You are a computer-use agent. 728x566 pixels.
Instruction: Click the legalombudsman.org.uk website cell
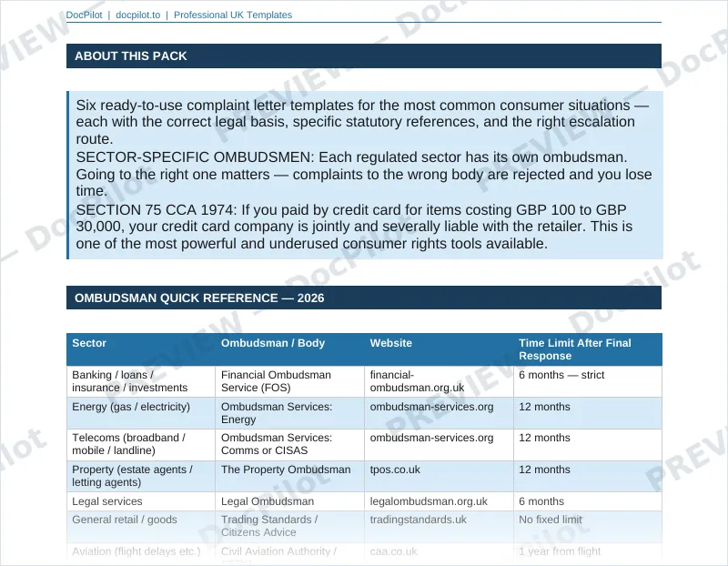click(x=439, y=501)
